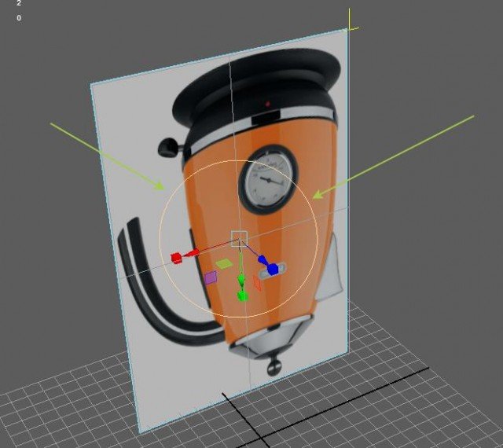Image resolution: width=503 pixels, height=448 pixels.
Task: Click the magenta plane handle of the gizmo
Action: pos(211,277)
